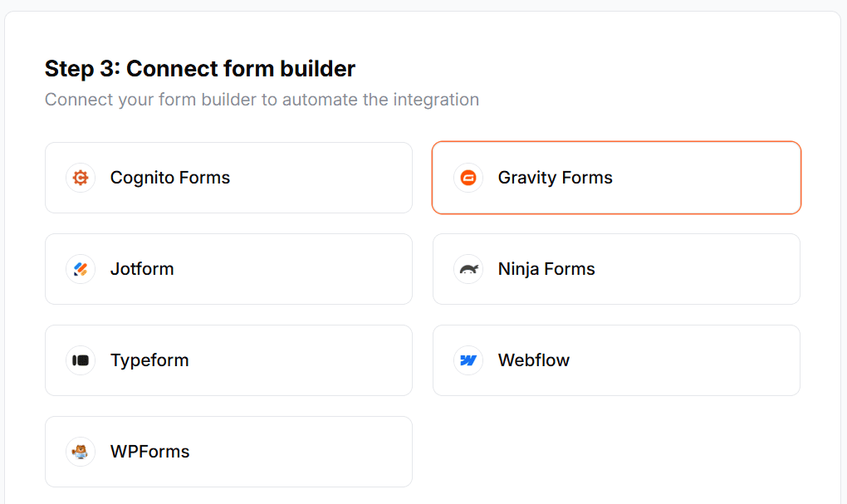
Task: Click the Webflow label text
Action: 532,360
